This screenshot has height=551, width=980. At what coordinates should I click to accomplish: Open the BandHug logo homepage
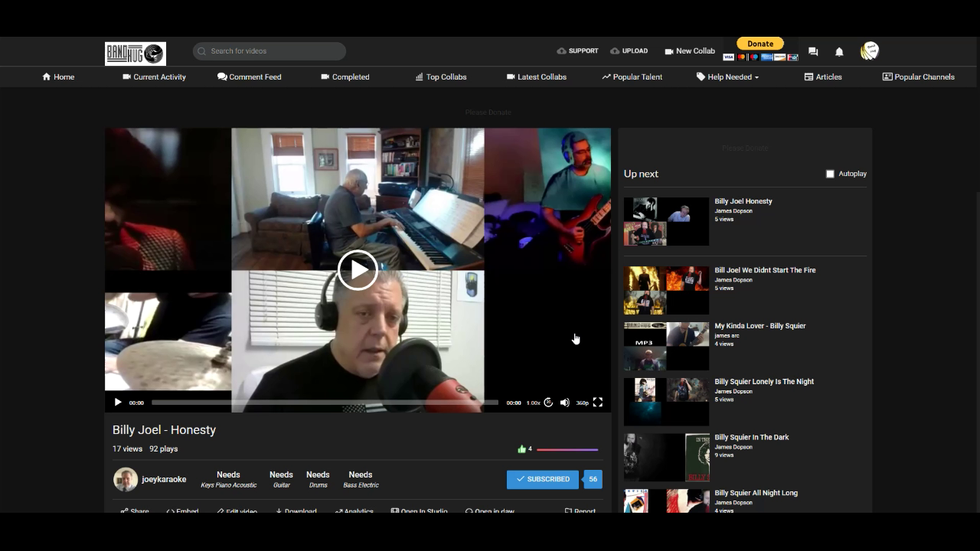point(136,53)
